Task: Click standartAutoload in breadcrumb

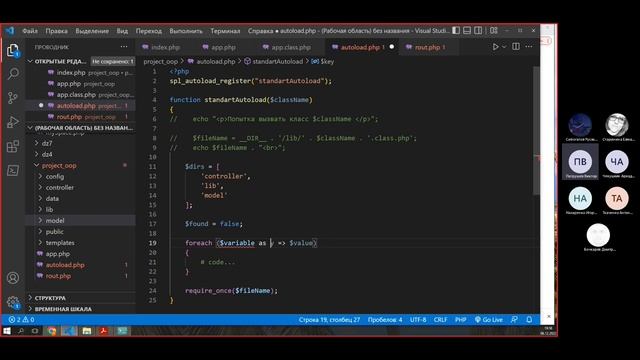Action: tap(278, 62)
